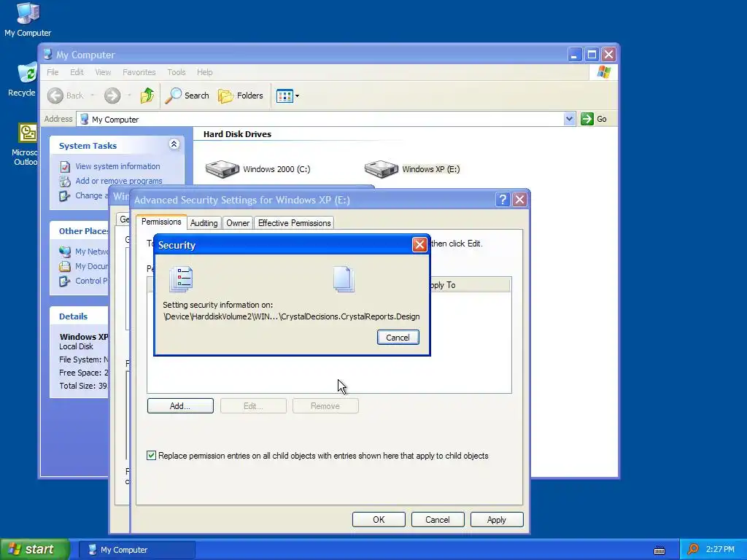This screenshot has height=560, width=747.
Task: Open the Start menu
Action: pyautogui.click(x=34, y=549)
